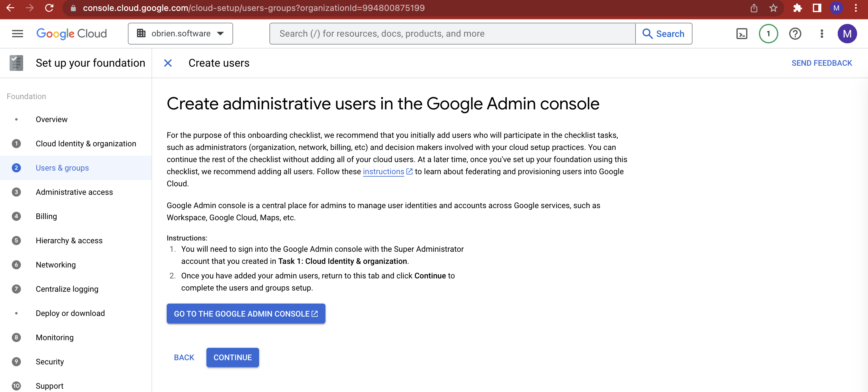The width and height of the screenshot is (868, 392).
Task: Open the obrien.software organization picker
Action: (180, 33)
